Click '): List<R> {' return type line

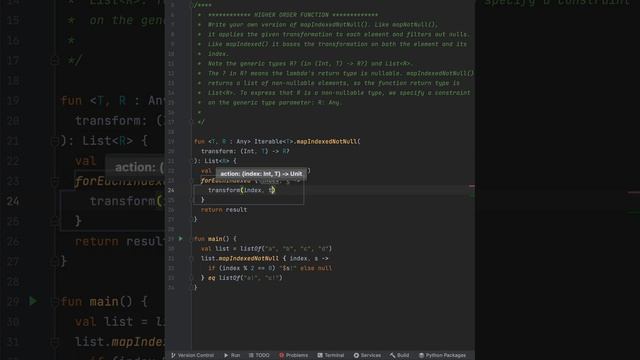215,161
